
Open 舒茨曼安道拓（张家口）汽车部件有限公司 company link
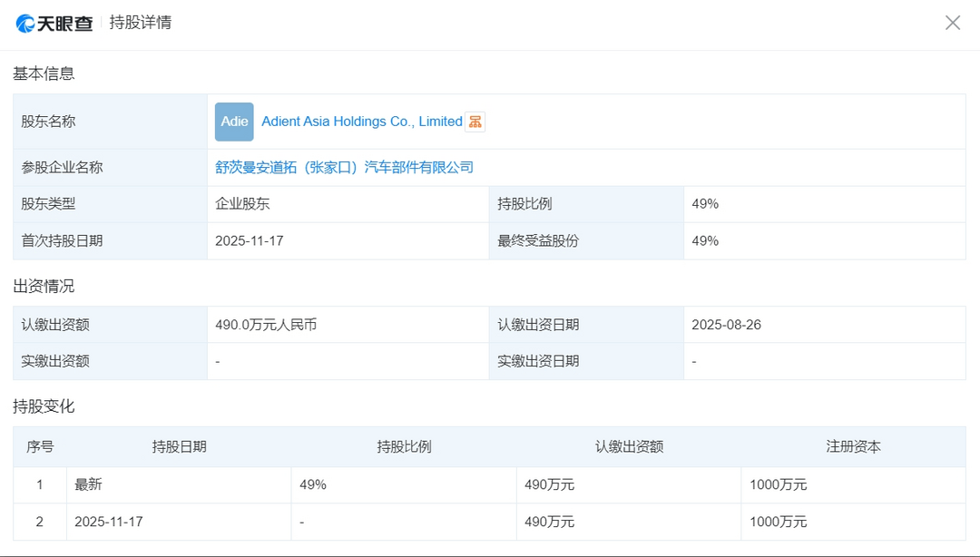347,167
